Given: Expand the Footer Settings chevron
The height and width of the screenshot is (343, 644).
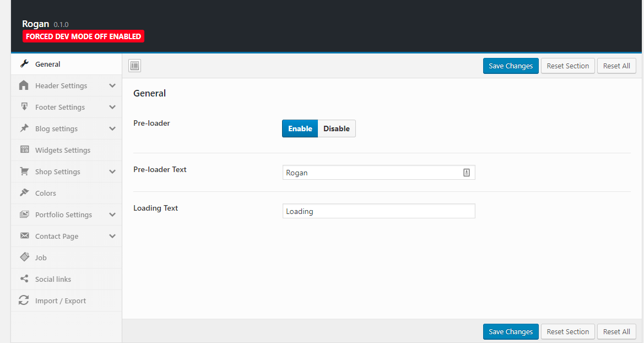Looking at the screenshot, I should click(112, 107).
